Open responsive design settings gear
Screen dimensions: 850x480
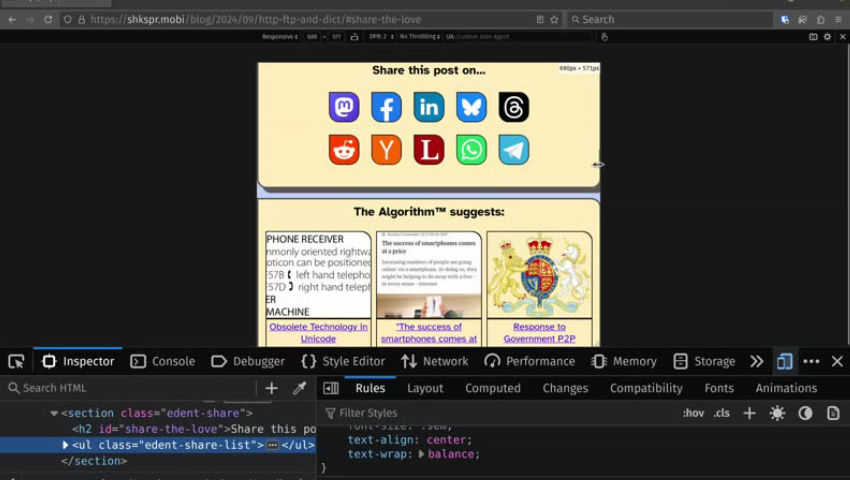(827, 37)
